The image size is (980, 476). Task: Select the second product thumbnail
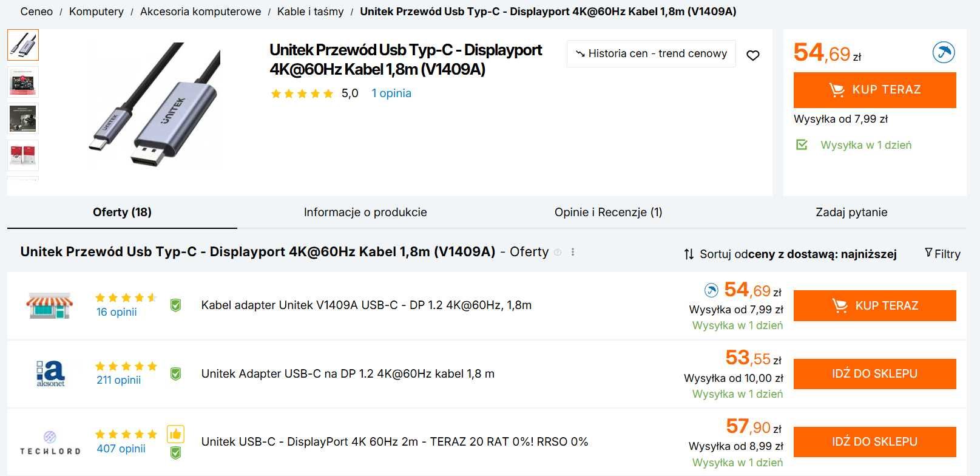(23, 82)
